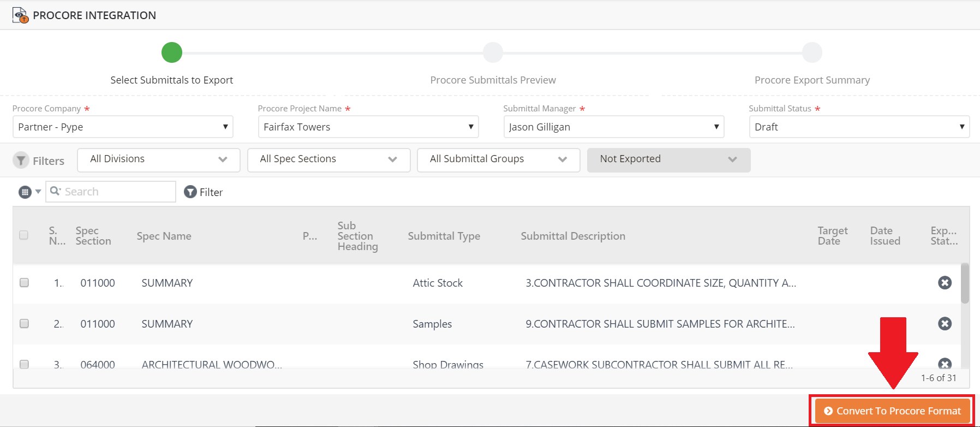Click export status icon for row 2

pos(945,324)
